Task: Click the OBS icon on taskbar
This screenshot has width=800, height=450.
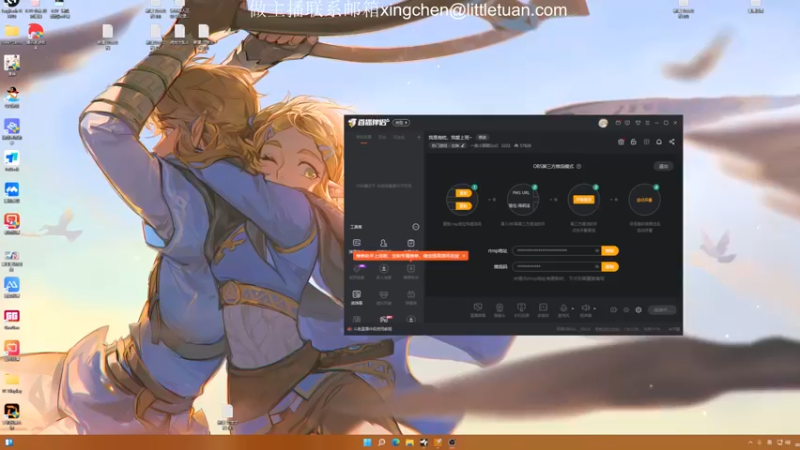Action: [x=452, y=442]
